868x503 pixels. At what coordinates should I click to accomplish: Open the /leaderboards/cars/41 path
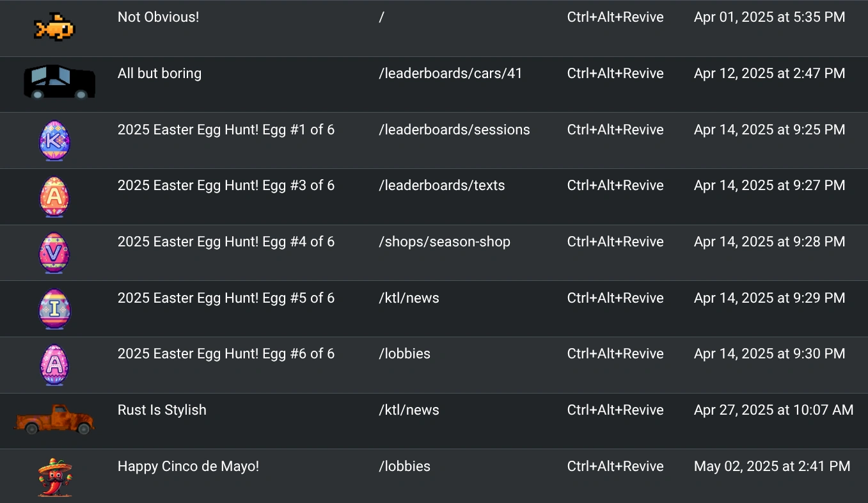tap(450, 74)
